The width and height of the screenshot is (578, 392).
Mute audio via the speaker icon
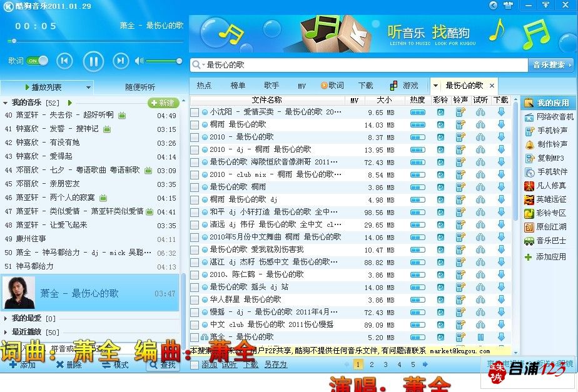(139, 61)
